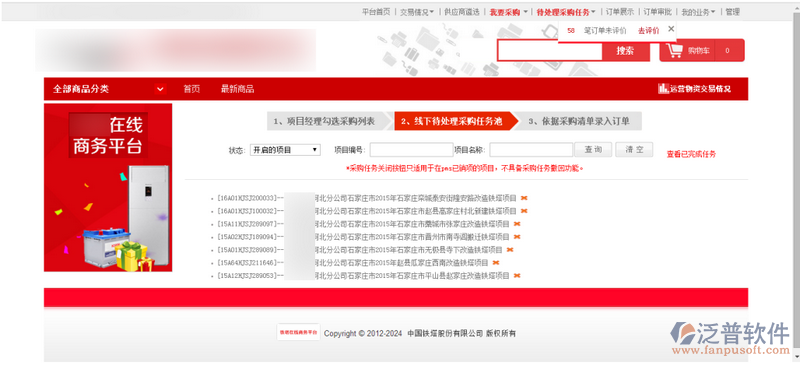Open the 状态 dropdown showing 开启的项目
Image resolution: width=800 pixels, height=366 pixels.
click(285, 150)
